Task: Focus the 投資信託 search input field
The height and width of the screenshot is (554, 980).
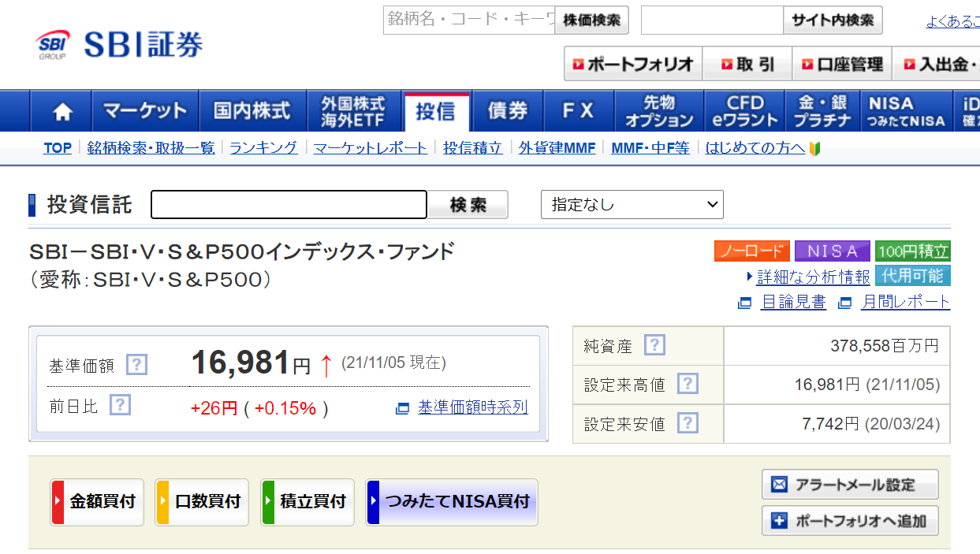Action: pyautogui.click(x=289, y=205)
